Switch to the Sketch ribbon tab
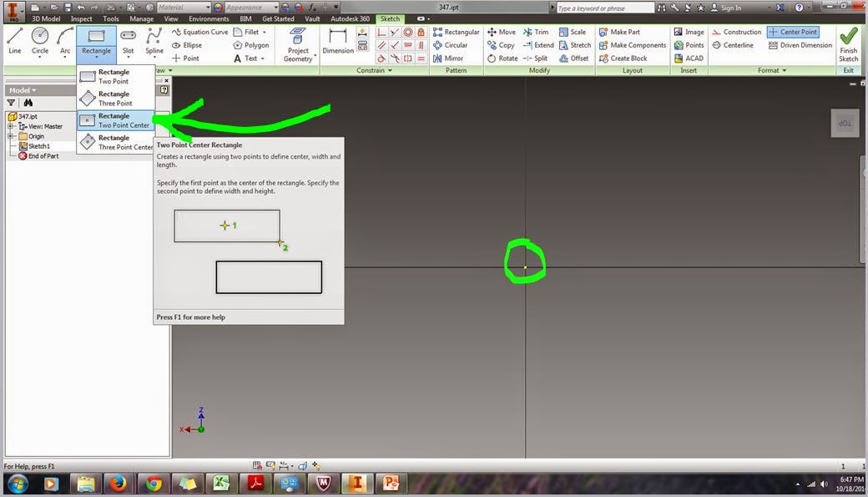This screenshot has height=497, width=868. click(390, 19)
